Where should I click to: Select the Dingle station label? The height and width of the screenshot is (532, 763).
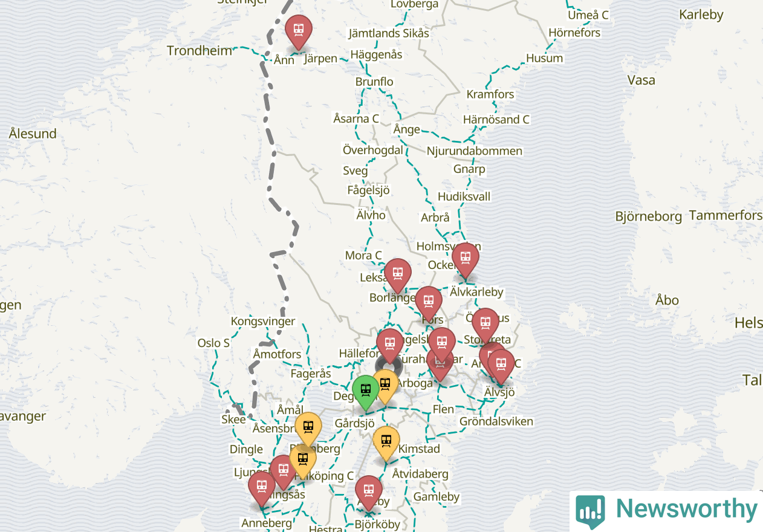[246, 449]
